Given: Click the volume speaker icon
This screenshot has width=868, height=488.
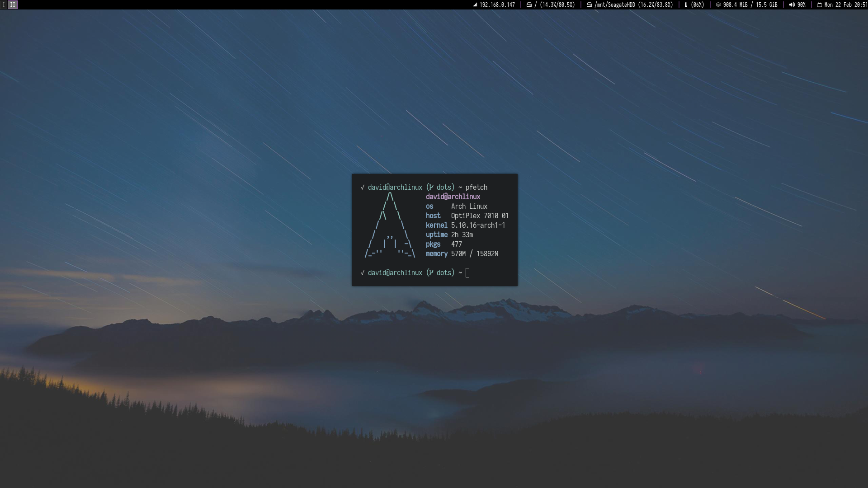Looking at the screenshot, I should [792, 5].
